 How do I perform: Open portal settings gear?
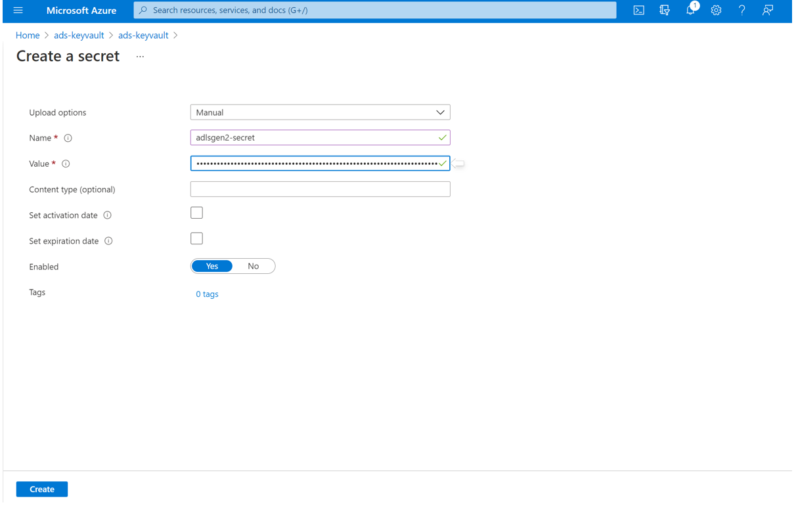[x=716, y=10]
